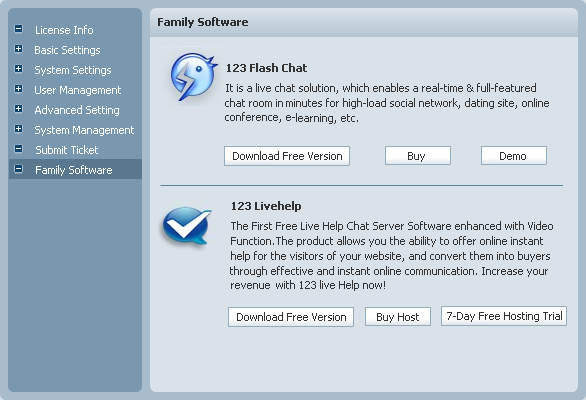Start the 7-Day Free Hosting Trial

click(x=504, y=316)
